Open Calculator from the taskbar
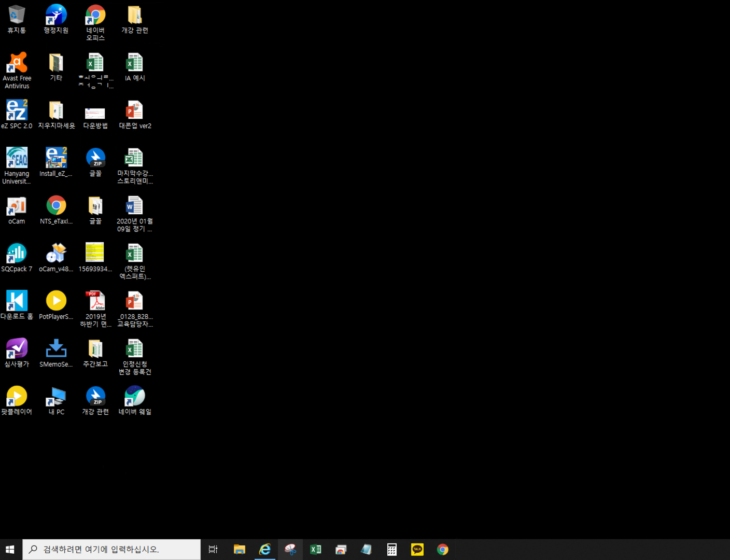This screenshot has width=730, height=560. click(x=391, y=550)
